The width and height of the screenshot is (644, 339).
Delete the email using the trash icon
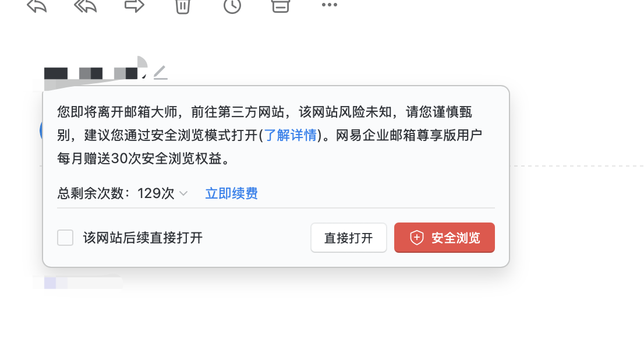pos(183,6)
